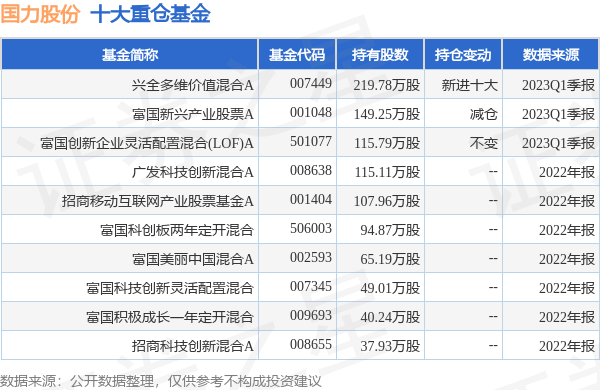Click the 115.11万股 holding value

(387, 172)
